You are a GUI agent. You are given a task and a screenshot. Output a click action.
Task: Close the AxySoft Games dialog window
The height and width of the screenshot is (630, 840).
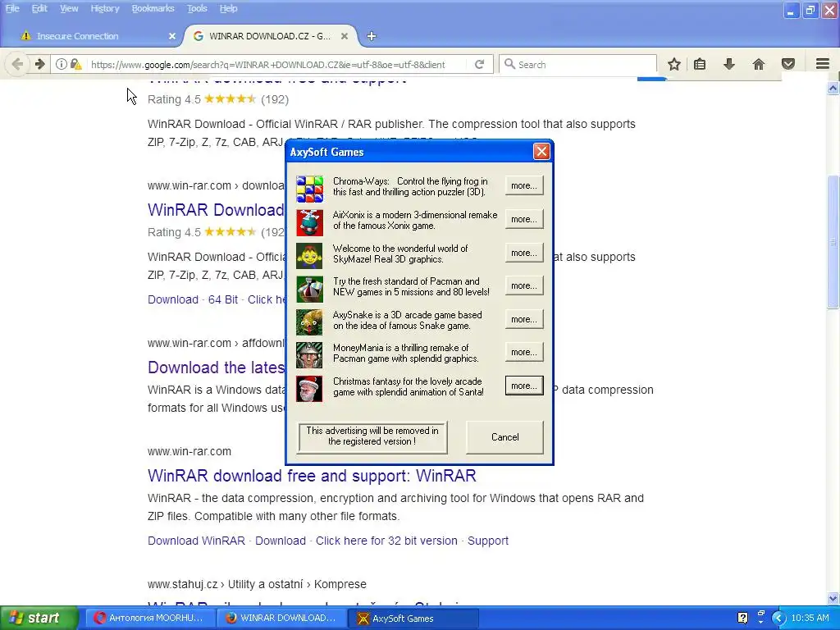click(541, 152)
